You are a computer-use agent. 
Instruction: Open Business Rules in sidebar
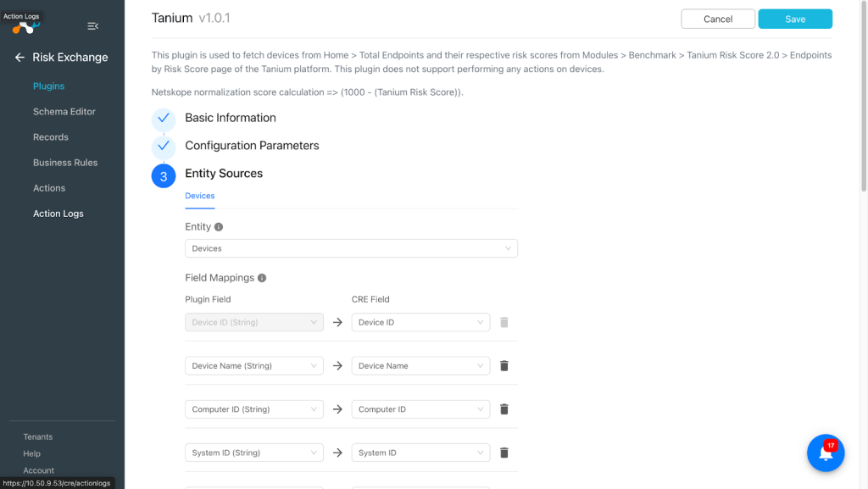[x=65, y=162]
